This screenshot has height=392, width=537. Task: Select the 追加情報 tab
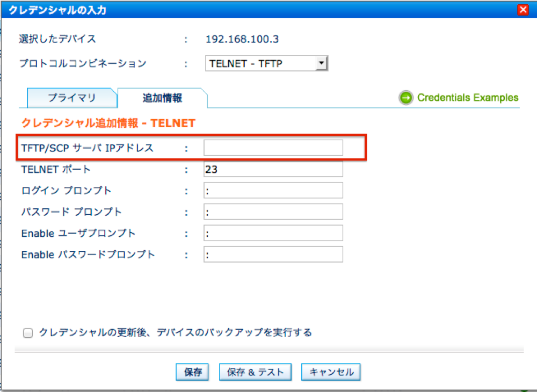pos(162,98)
